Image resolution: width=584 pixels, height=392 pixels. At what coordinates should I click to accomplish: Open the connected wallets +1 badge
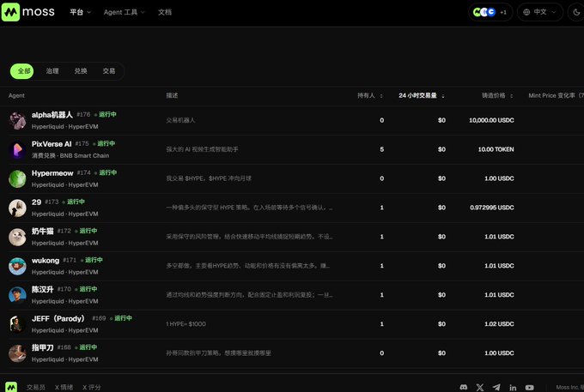[490, 12]
